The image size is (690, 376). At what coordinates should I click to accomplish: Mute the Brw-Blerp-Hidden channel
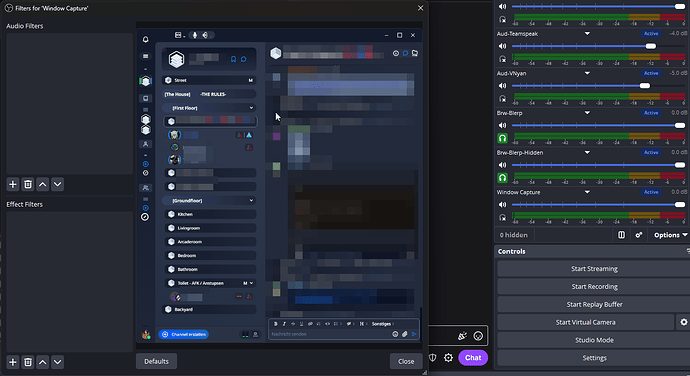click(x=502, y=165)
